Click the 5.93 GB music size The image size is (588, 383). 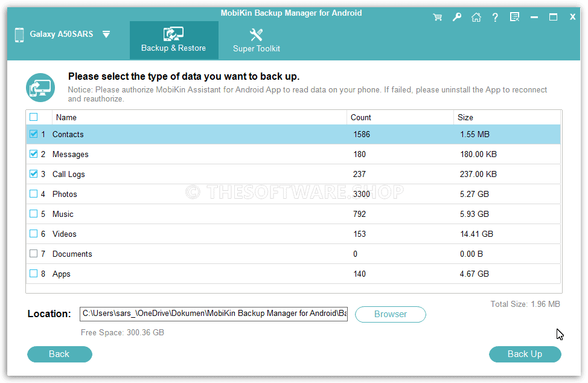[475, 214]
